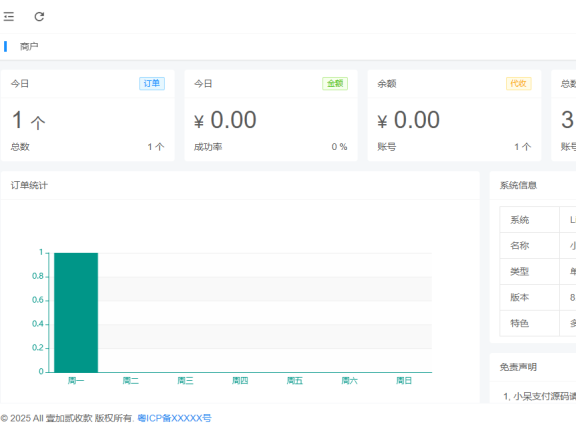
Task: Toggle the sidebar menu collapse icon
Action: (9, 17)
